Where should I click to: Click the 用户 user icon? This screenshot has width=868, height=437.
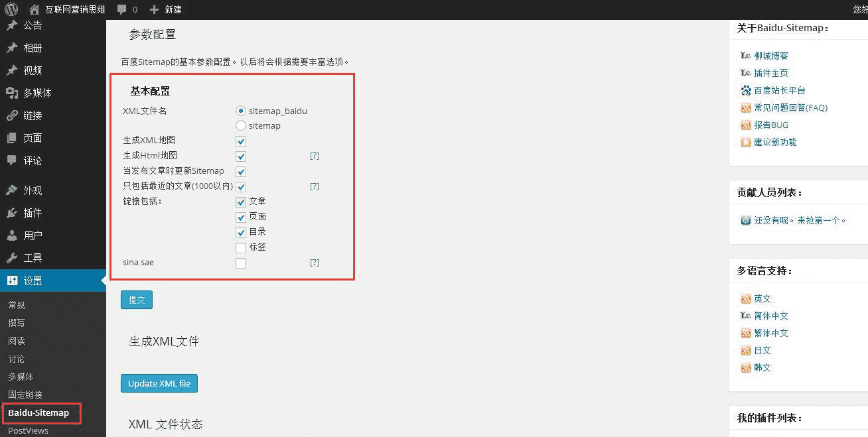(x=15, y=235)
